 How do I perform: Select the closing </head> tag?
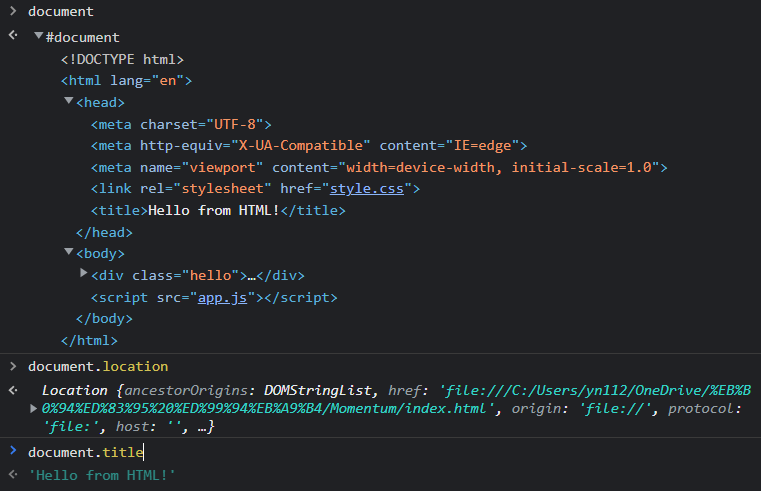click(104, 232)
